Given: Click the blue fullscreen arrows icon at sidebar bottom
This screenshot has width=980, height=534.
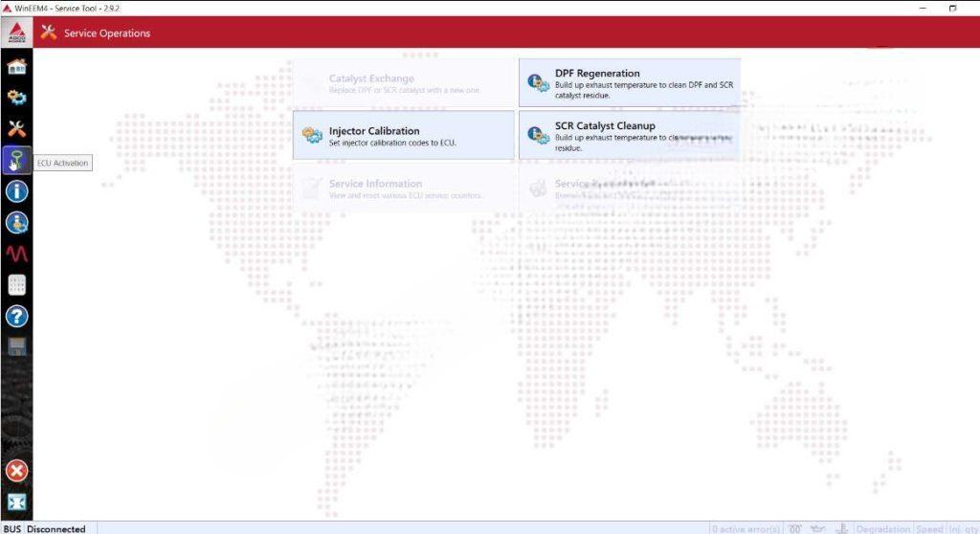Looking at the screenshot, I should point(16,502).
